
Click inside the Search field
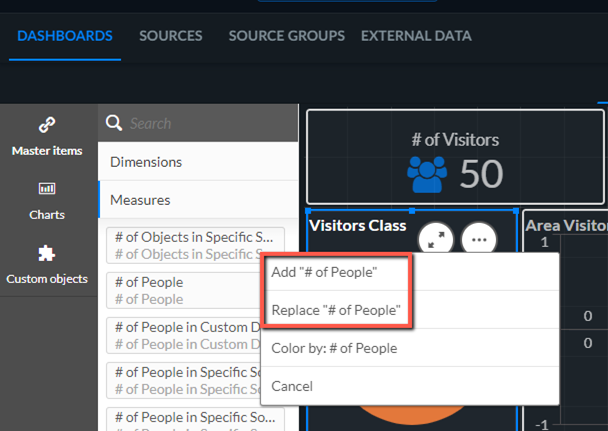click(211, 123)
